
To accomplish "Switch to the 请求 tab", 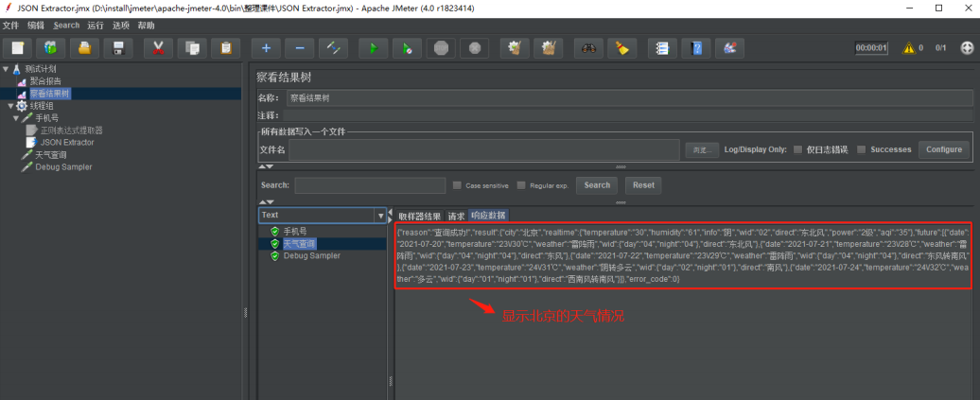I will 456,217.
